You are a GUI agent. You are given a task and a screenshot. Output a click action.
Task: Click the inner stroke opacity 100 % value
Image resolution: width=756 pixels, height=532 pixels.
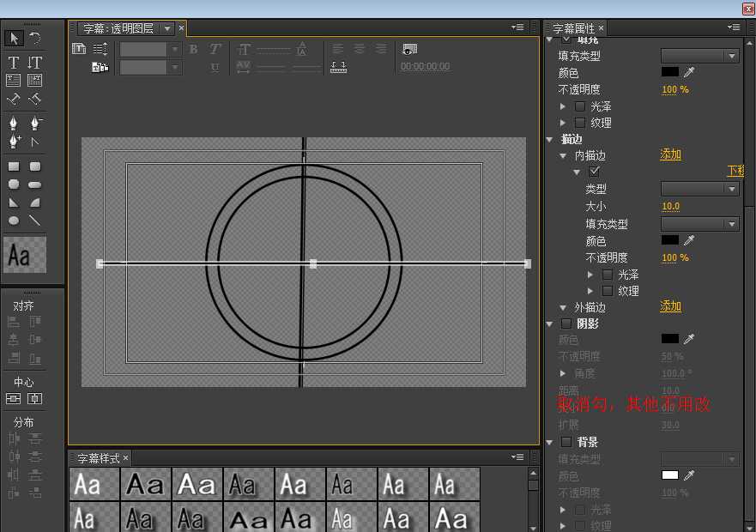(675, 257)
